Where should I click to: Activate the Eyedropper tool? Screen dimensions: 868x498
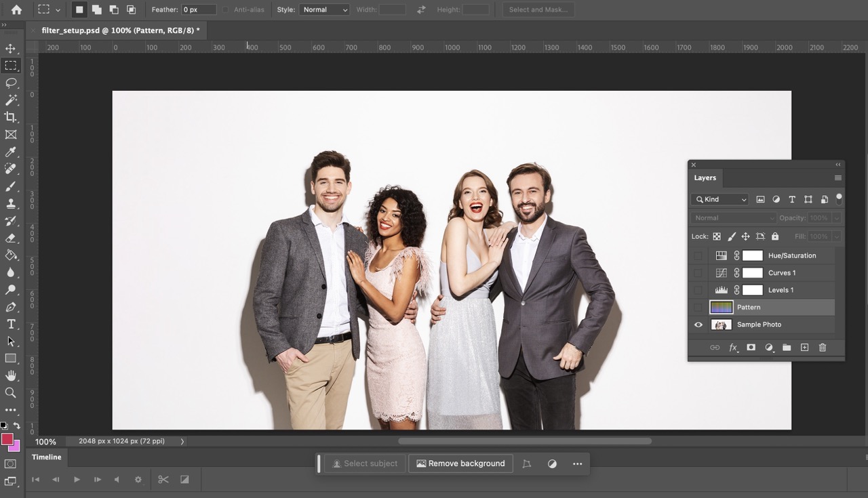pyautogui.click(x=11, y=152)
